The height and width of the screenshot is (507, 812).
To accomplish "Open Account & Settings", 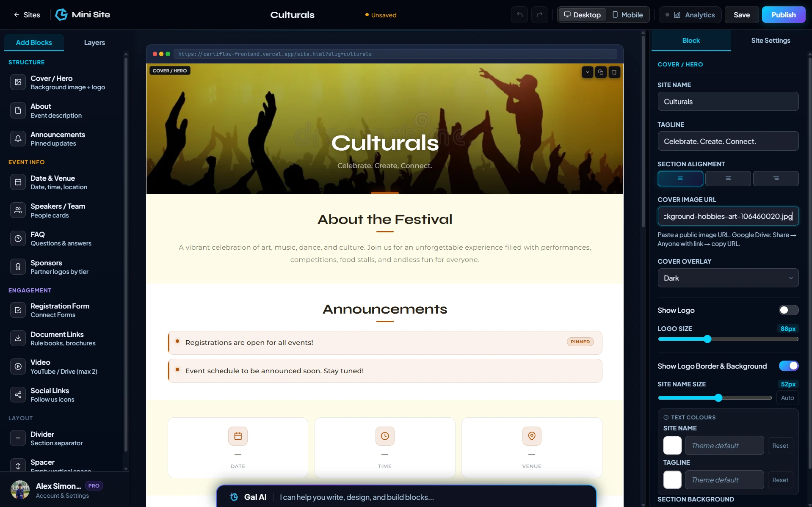I will (62, 496).
